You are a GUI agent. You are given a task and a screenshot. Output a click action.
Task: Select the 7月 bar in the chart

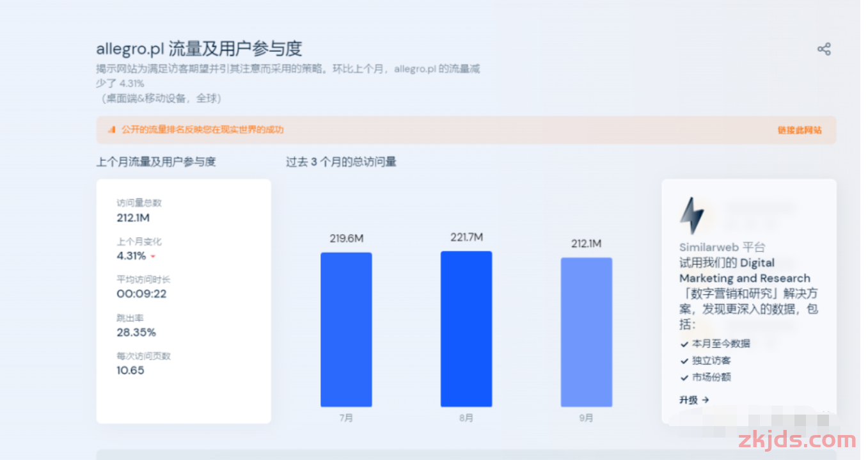tap(346, 329)
